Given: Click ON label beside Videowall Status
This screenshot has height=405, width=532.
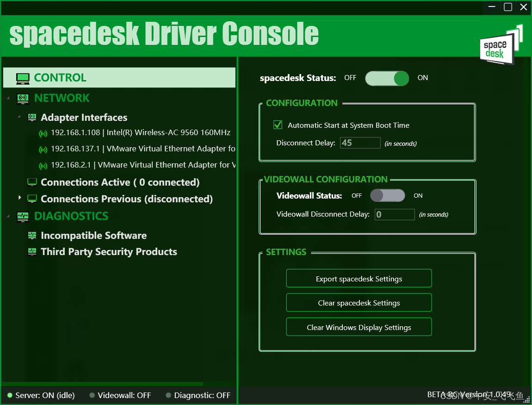Looking at the screenshot, I should [x=418, y=195].
